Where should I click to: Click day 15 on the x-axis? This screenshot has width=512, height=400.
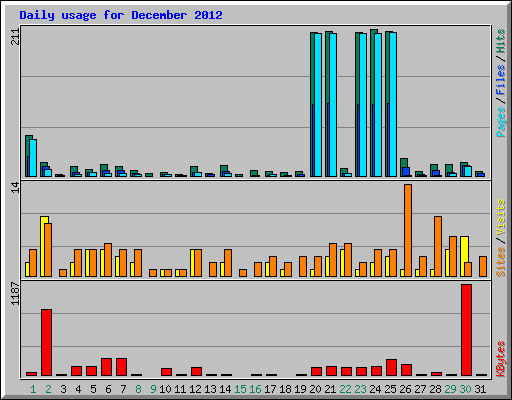[240, 389]
